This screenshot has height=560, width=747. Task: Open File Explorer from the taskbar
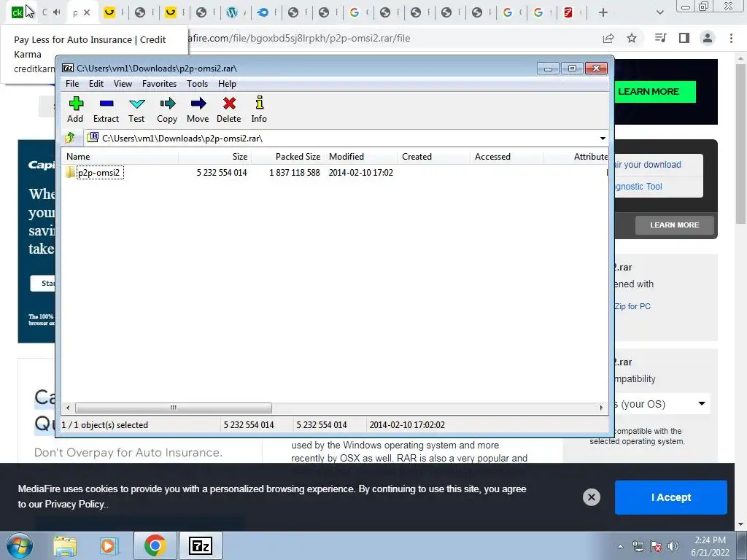click(x=65, y=546)
